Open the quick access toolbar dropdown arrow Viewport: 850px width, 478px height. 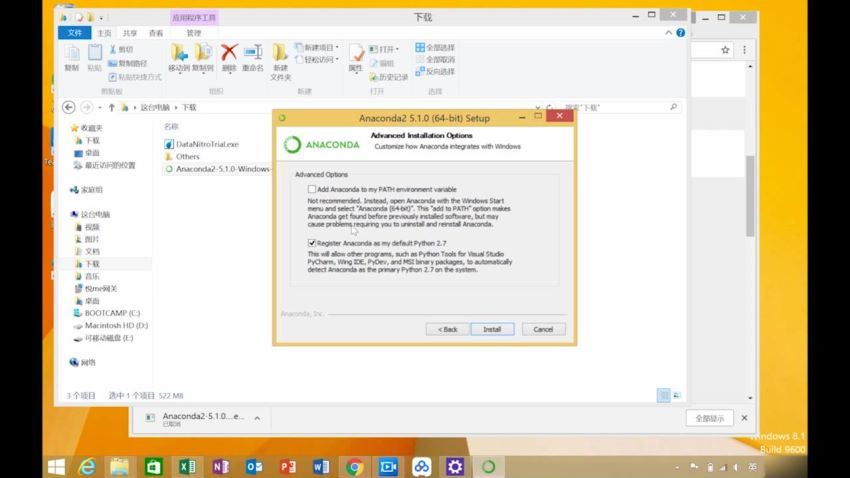click(101, 18)
